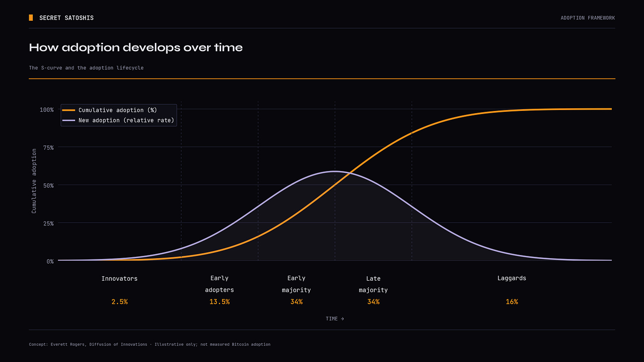Click the Early majority category label

click(x=296, y=284)
